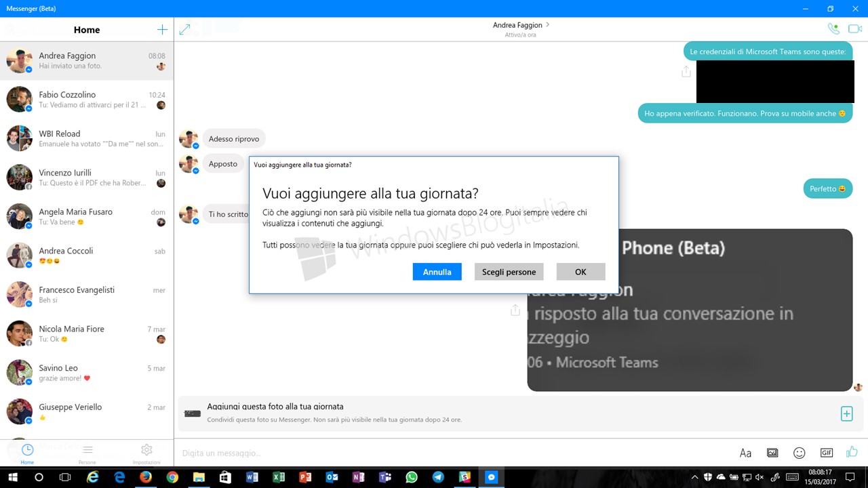Screen dimensions: 868x488
Task: Open conversation with Giuseppe Veriello
Action: [87, 411]
